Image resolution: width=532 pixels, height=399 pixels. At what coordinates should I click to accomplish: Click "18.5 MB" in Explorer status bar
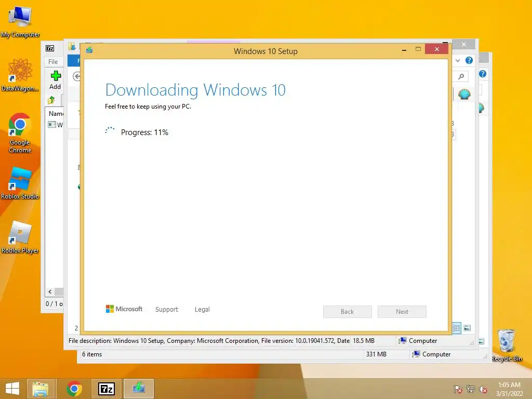[364, 341]
